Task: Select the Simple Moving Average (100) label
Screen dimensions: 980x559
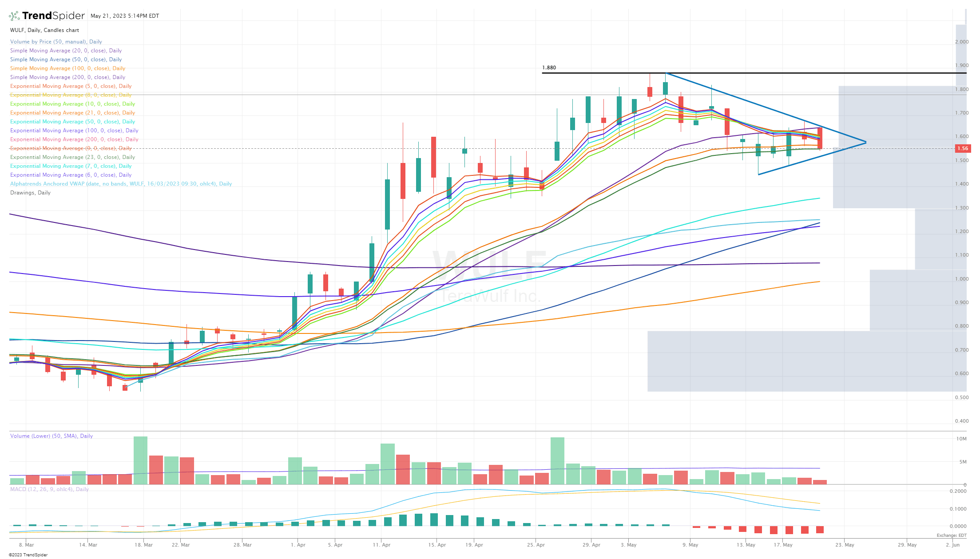Action: (67, 68)
